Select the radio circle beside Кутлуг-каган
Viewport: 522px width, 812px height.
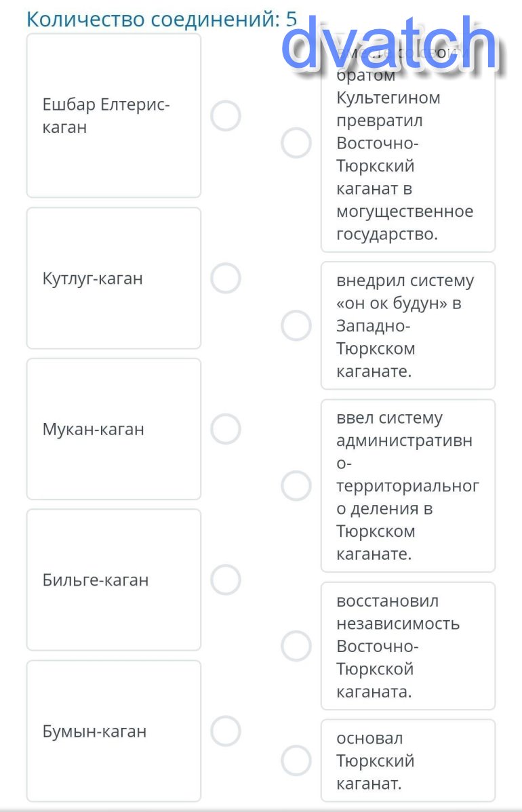click(226, 278)
